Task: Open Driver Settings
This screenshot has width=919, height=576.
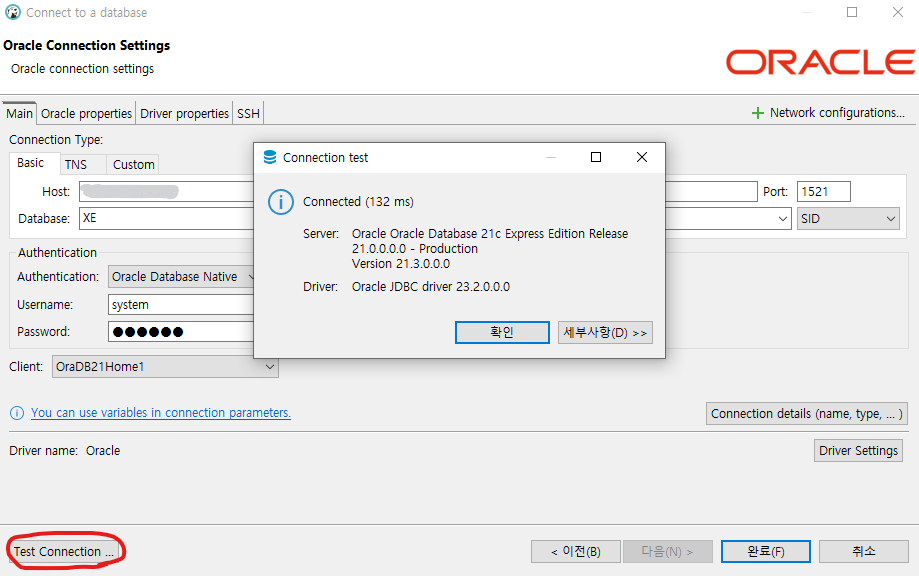Action: 858,451
